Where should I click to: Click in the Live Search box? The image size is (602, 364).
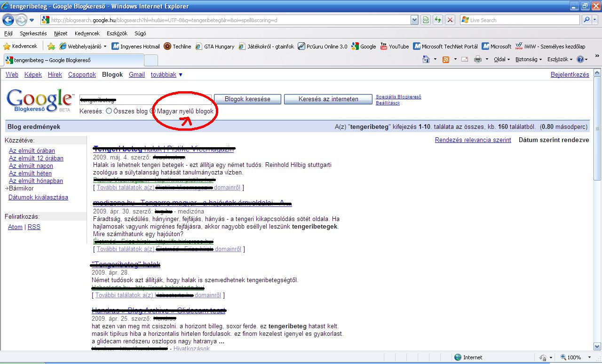tap(520, 20)
